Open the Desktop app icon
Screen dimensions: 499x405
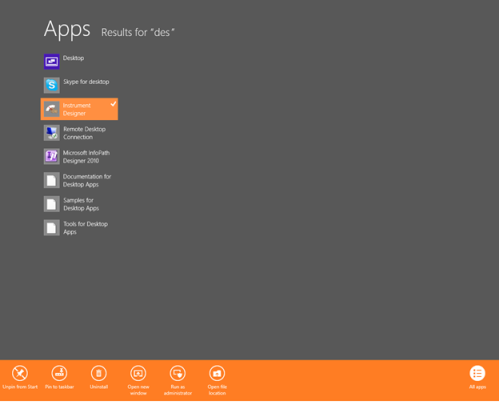52,61
